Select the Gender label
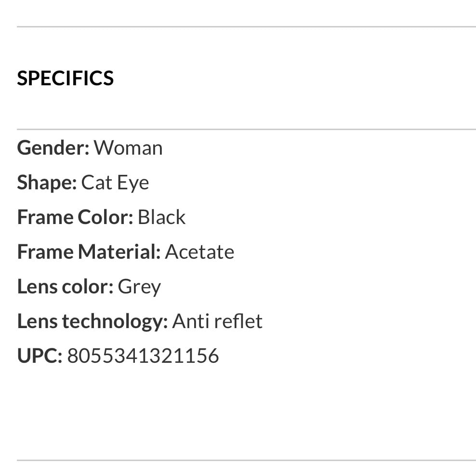Screen dimensions: 476x476 53,148
